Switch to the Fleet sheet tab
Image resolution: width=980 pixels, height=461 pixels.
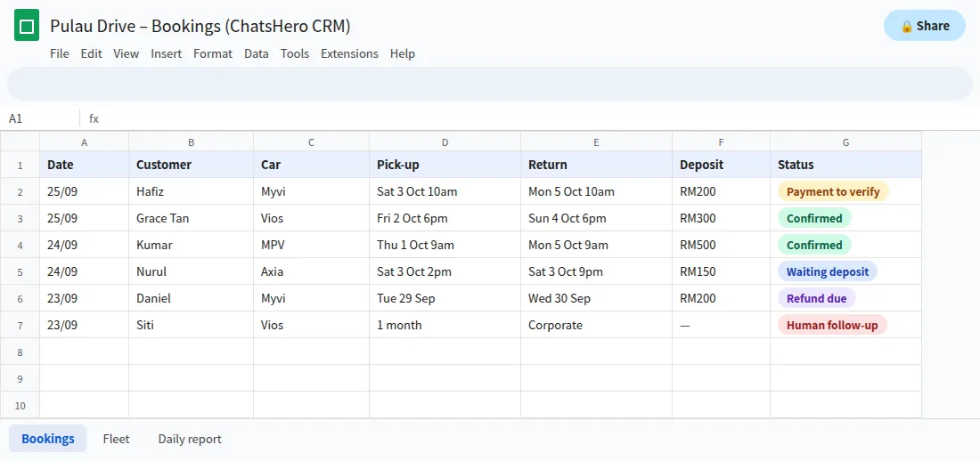(x=116, y=439)
